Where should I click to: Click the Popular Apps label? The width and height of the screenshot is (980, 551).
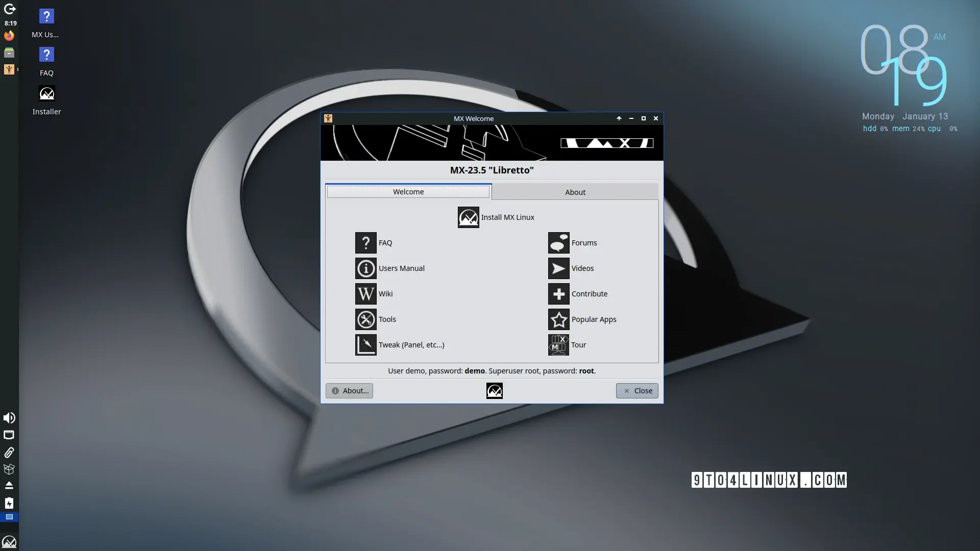[594, 319]
